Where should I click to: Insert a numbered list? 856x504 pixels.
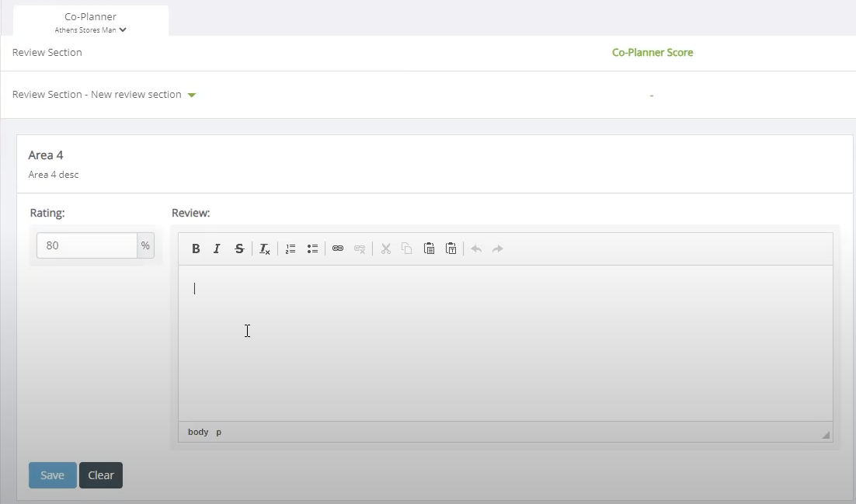291,249
